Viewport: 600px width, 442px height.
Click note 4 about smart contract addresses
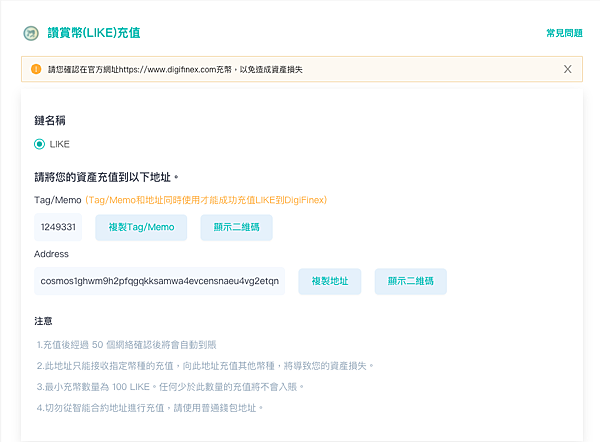[150, 408]
